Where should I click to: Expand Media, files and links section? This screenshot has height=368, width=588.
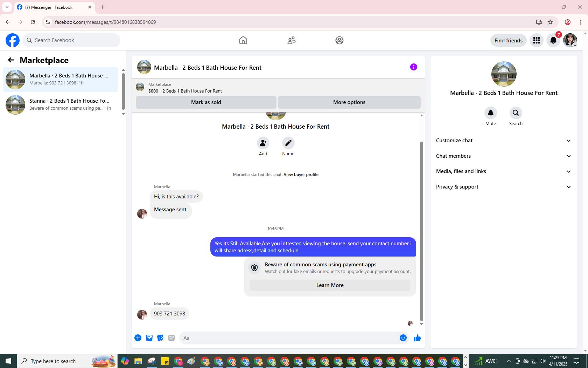click(x=504, y=171)
